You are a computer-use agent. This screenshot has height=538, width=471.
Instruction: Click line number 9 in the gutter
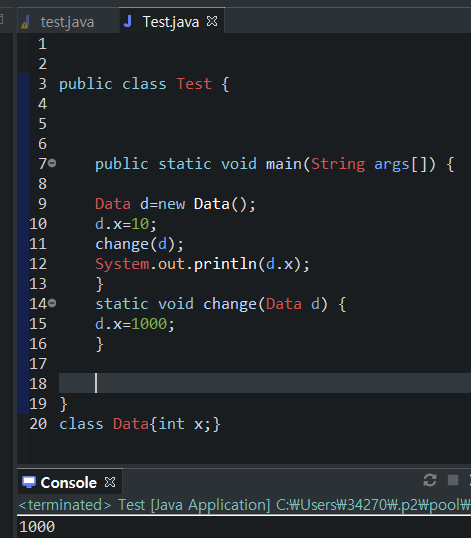click(42, 204)
